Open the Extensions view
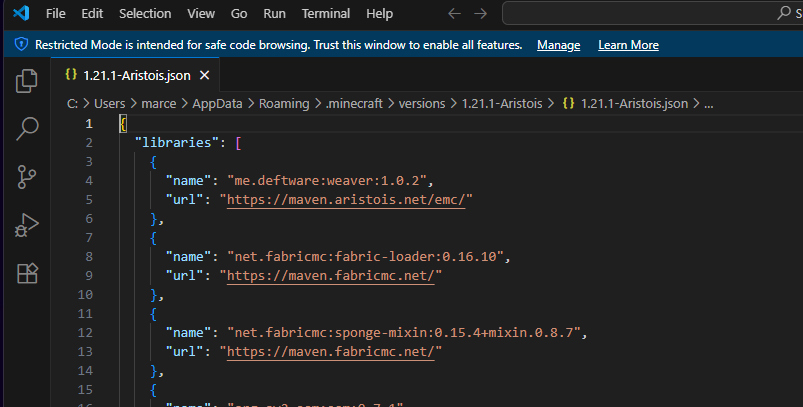The image size is (803, 407). pyautogui.click(x=27, y=273)
